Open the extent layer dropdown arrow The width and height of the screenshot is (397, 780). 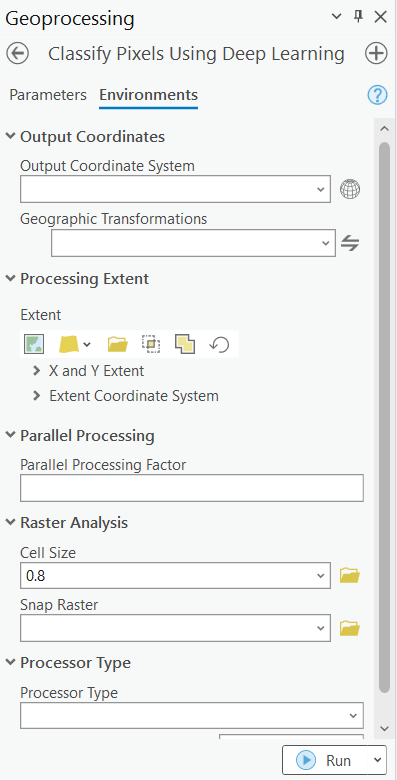(x=87, y=344)
